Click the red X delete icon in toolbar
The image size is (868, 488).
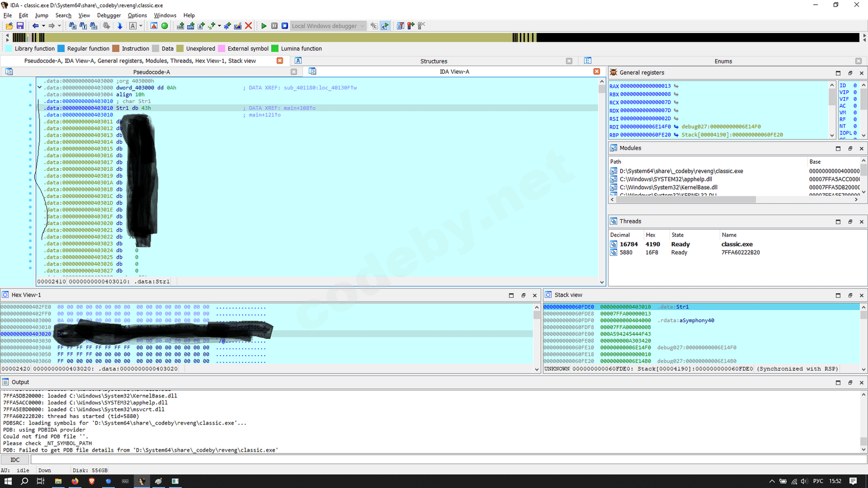click(x=248, y=26)
